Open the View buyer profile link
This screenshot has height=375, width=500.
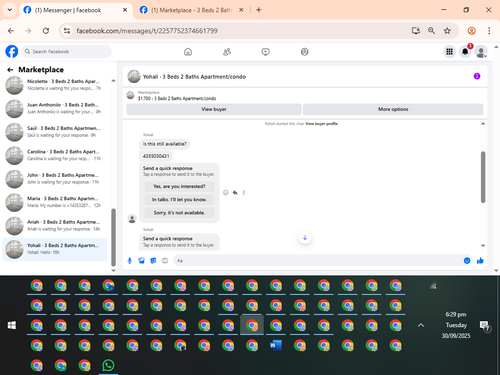[322, 124]
